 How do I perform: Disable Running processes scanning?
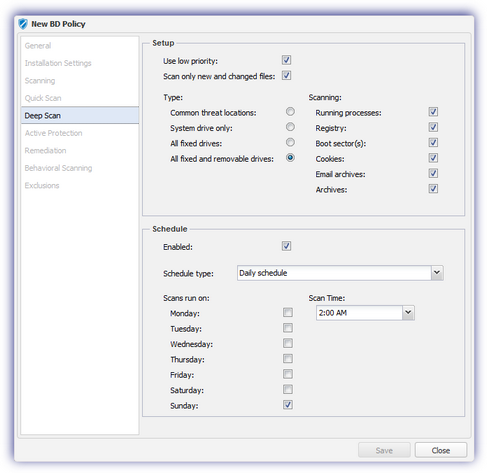click(x=433, y=112)
